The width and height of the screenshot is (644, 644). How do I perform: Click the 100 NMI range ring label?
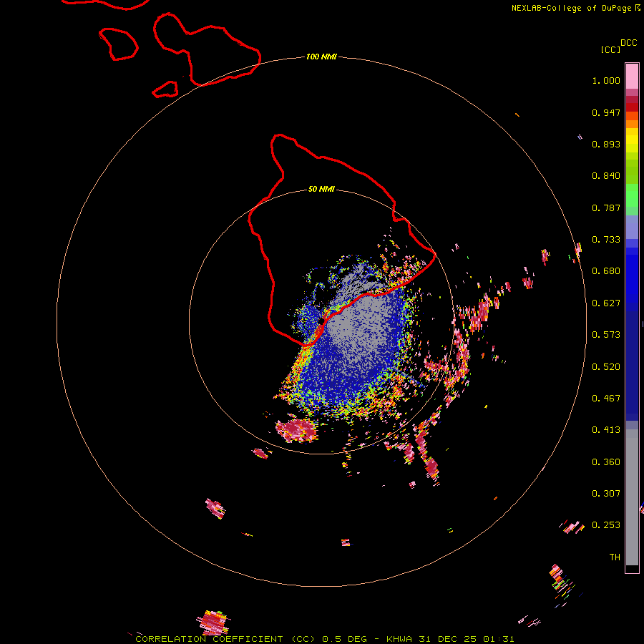(x=321, y=57)
